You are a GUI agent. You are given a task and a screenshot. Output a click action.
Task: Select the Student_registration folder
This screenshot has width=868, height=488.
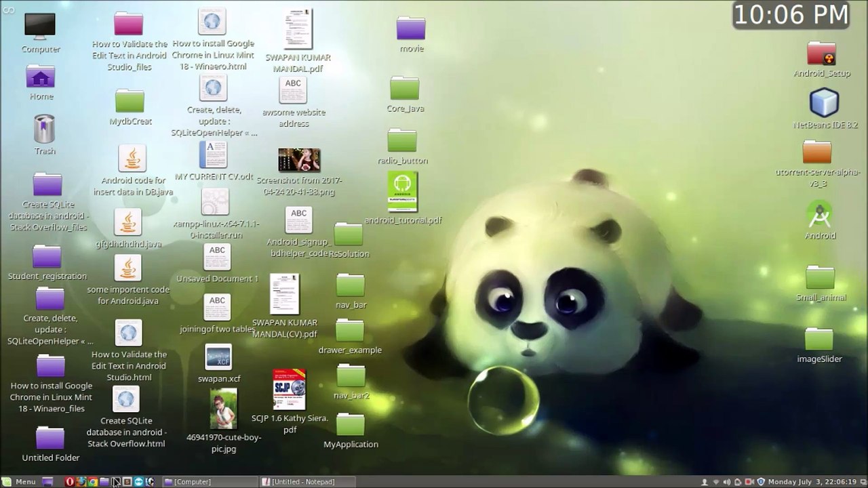(47, 256)
